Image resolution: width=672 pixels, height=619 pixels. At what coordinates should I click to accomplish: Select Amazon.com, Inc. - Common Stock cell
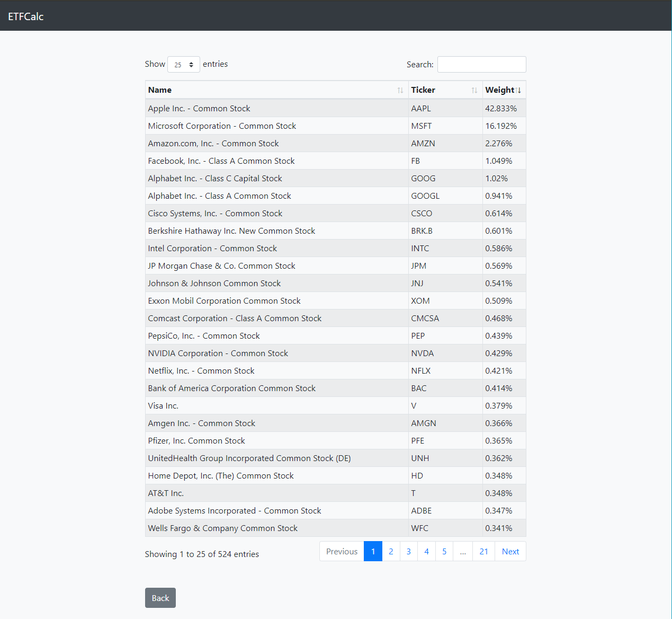276,143
